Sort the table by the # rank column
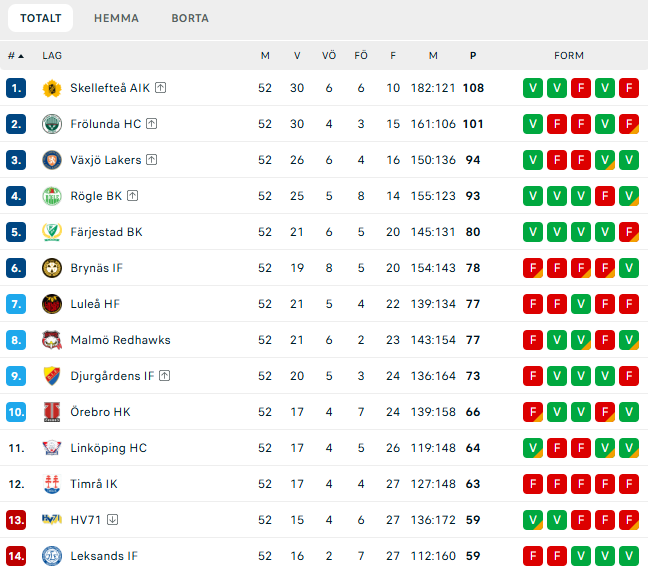 point(15,56)
